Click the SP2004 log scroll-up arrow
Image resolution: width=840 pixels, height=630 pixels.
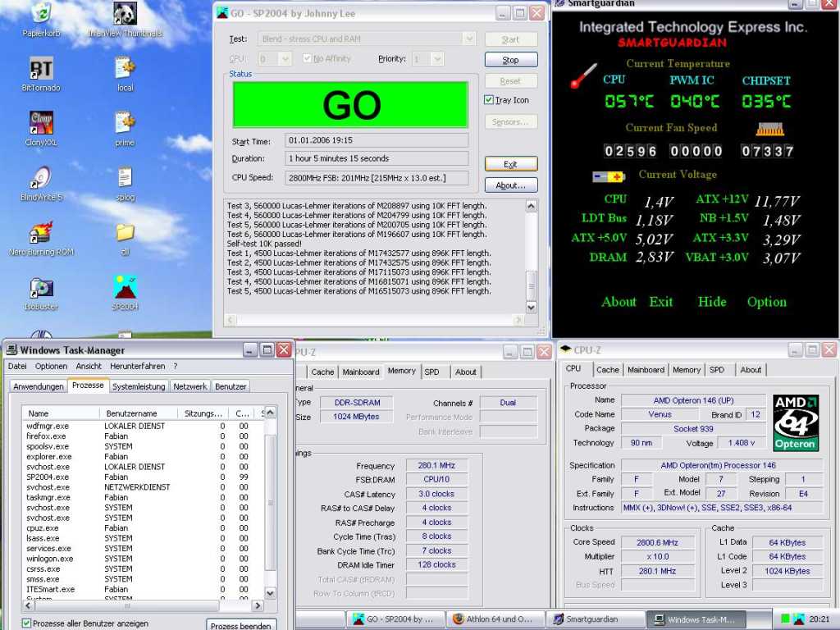[x=531, y=206]
